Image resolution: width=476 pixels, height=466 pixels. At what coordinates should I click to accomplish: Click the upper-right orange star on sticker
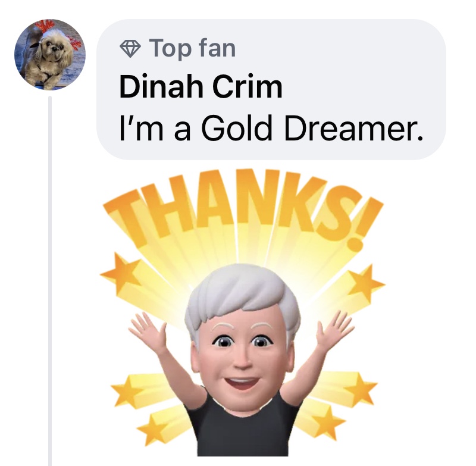tap(366, 281)
